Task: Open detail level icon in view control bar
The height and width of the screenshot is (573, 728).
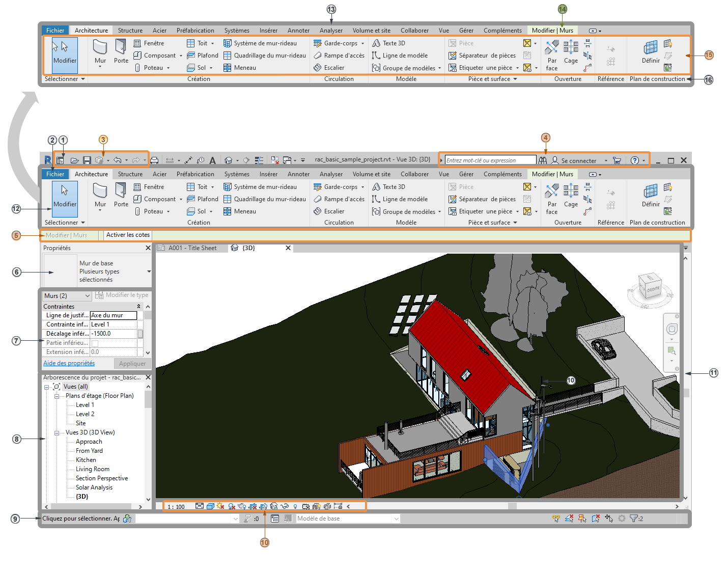Action: tap(200, 506)
